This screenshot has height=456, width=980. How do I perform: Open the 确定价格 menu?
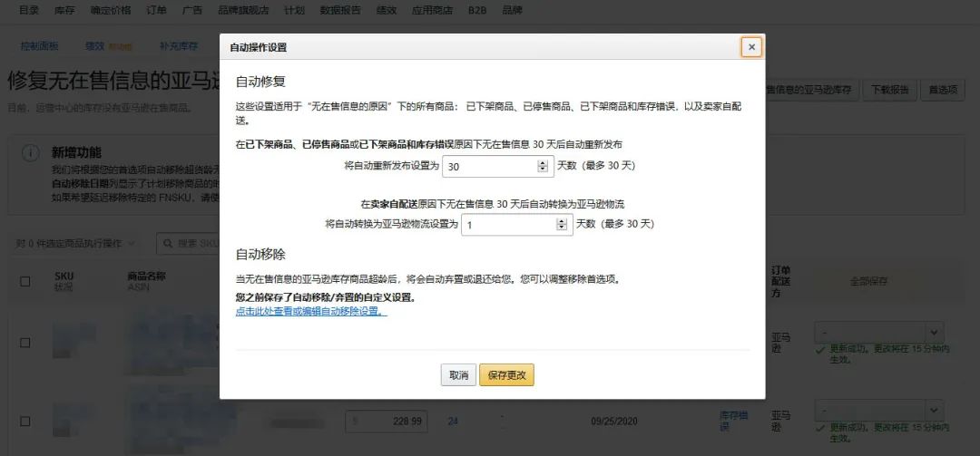click(111, 10)
